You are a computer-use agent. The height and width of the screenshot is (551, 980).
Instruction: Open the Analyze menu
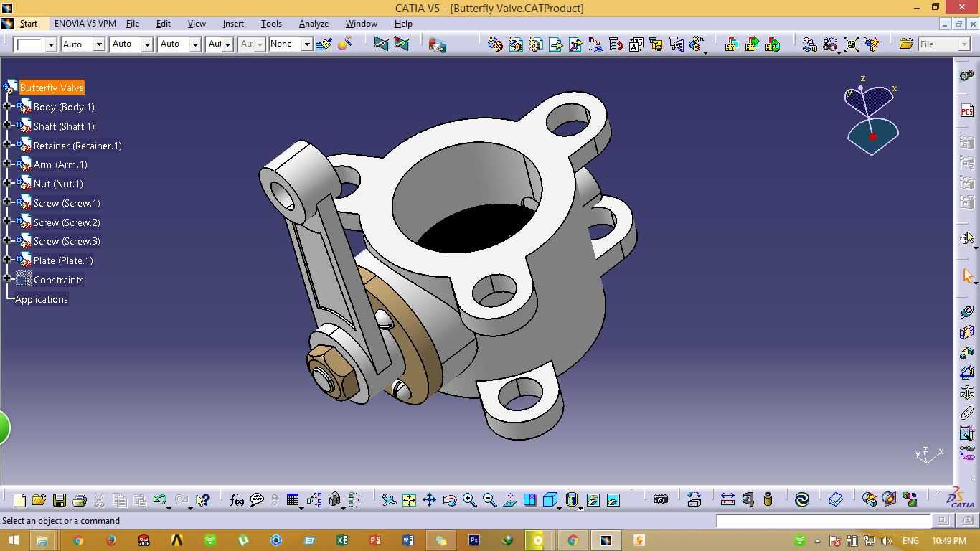pyautogui.click(x=314, y=24)
